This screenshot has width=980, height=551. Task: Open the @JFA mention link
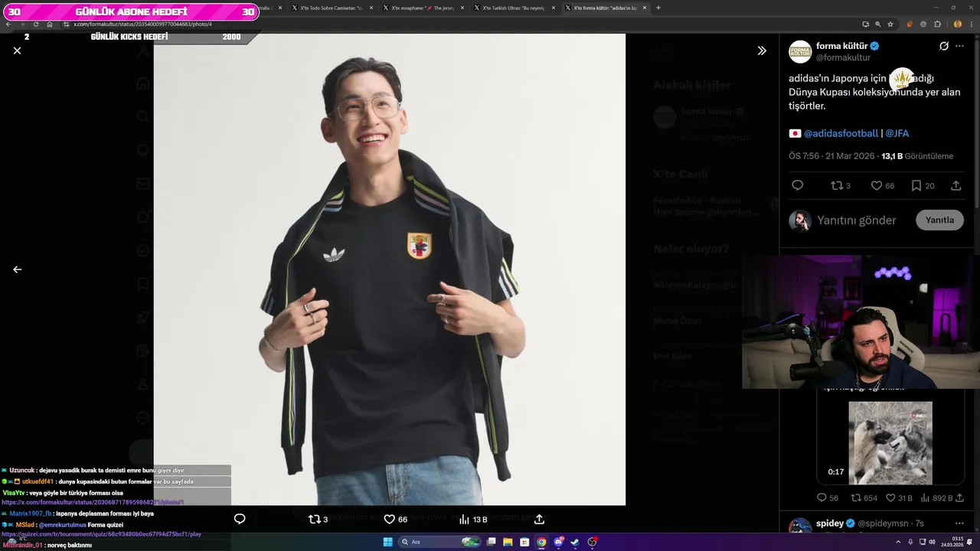(897, 133)
